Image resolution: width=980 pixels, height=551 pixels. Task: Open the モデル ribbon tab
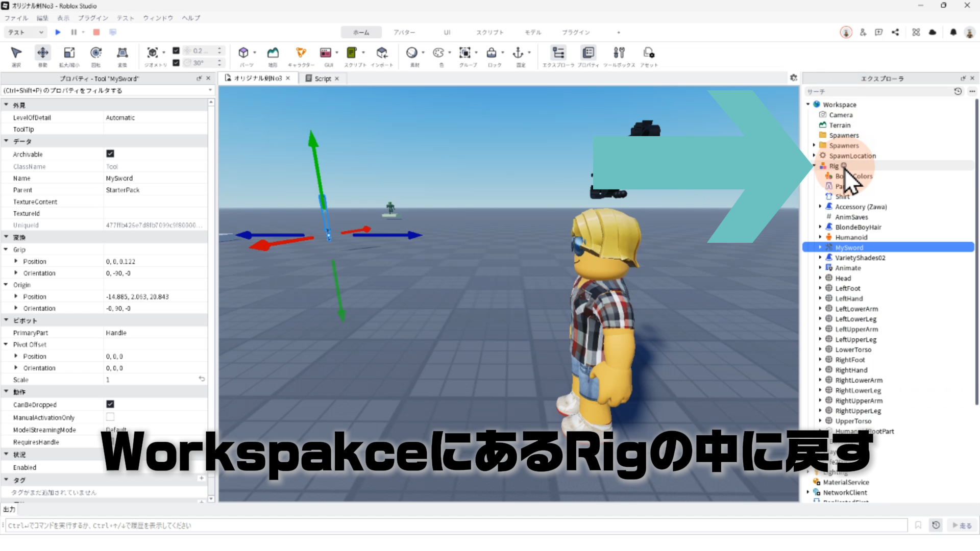pos(532,32)
